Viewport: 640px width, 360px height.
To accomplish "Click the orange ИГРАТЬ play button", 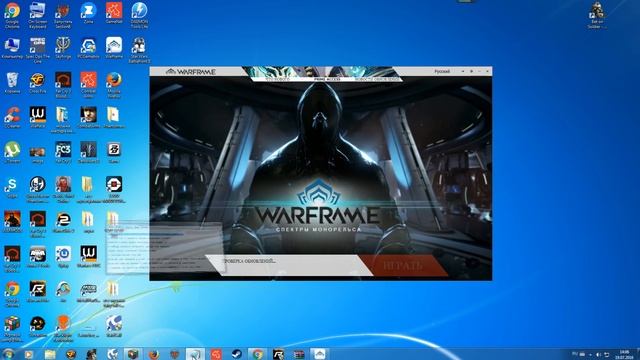I will click(403, 266).
